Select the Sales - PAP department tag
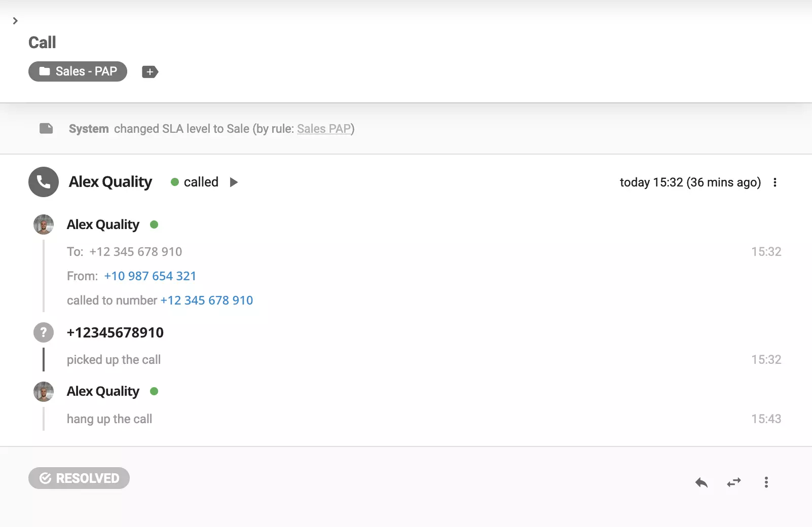This screenshot has height=527, width=812. pyautogui.click(x=78, y=71)
